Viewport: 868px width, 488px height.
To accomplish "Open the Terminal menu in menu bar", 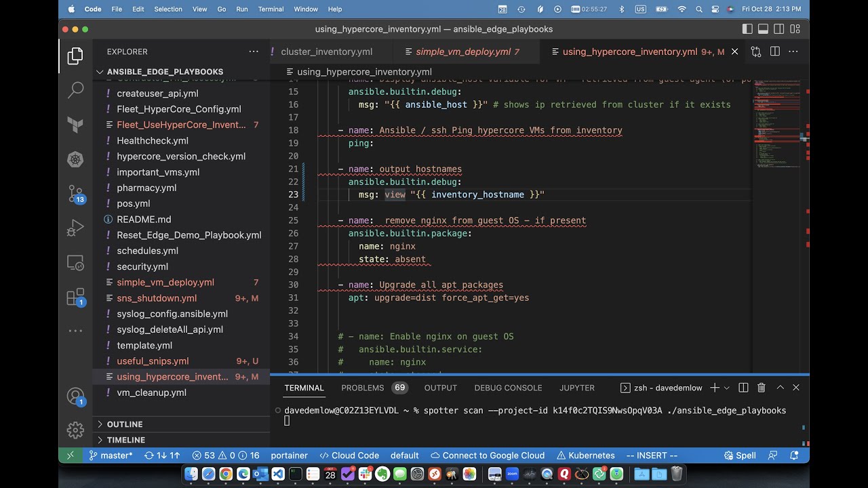I will point(271,9).
